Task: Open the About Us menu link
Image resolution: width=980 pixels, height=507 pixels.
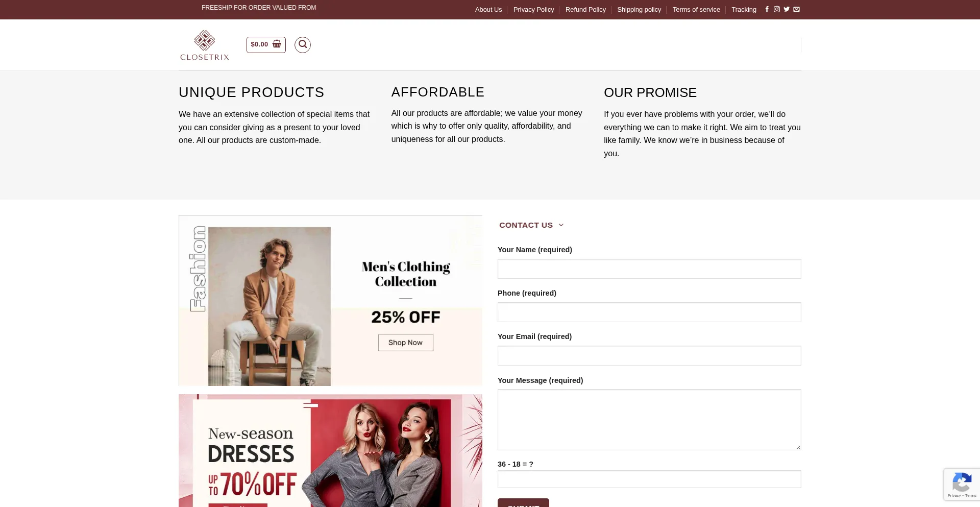Action: [x=488, y=10]
